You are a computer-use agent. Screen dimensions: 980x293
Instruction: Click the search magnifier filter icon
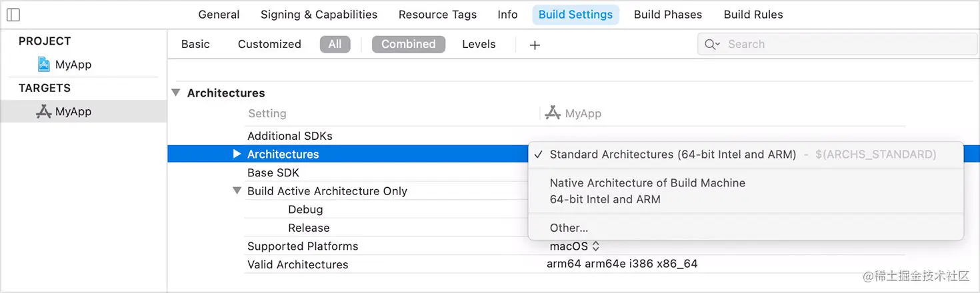pos(711,45)
